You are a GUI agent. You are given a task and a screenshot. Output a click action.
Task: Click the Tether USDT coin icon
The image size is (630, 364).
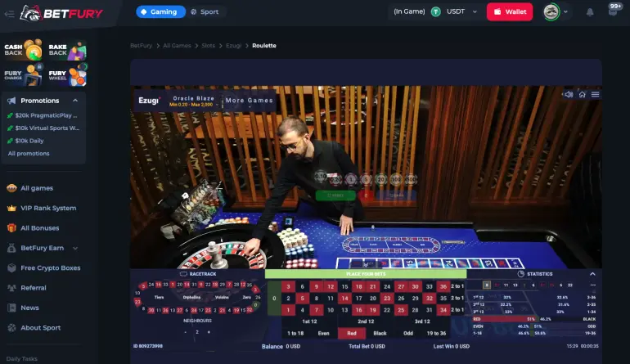click(x=436, y=12)
